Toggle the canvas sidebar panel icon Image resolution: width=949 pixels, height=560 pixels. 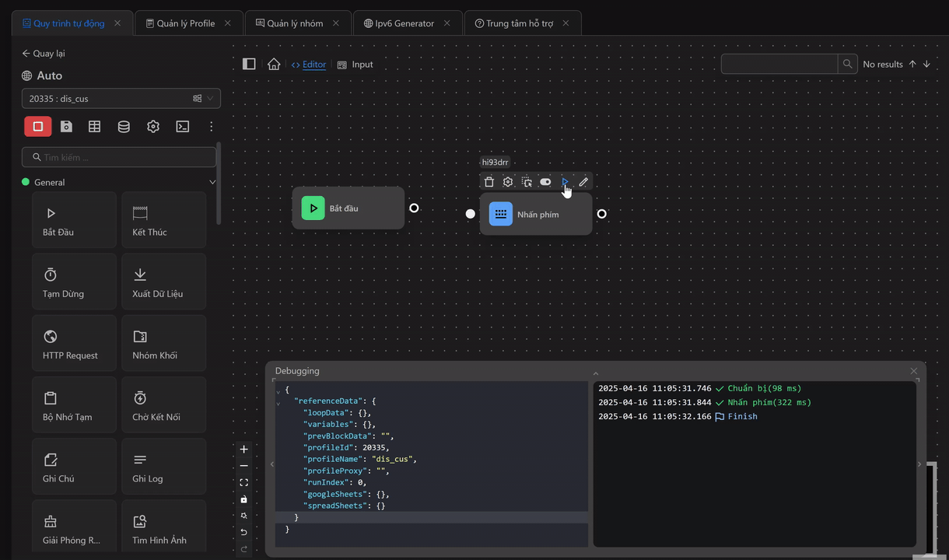click(x=249, y=64)
